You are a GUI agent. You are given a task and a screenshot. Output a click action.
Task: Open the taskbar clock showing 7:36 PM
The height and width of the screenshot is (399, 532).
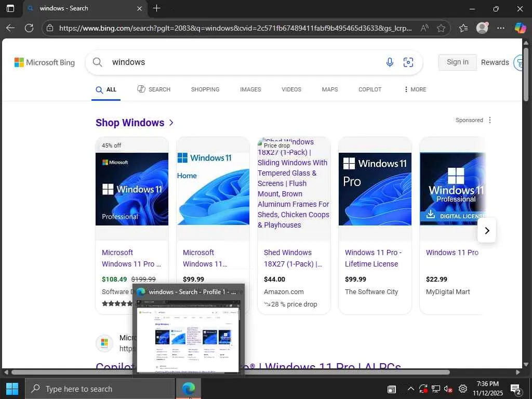coord(487,389)
